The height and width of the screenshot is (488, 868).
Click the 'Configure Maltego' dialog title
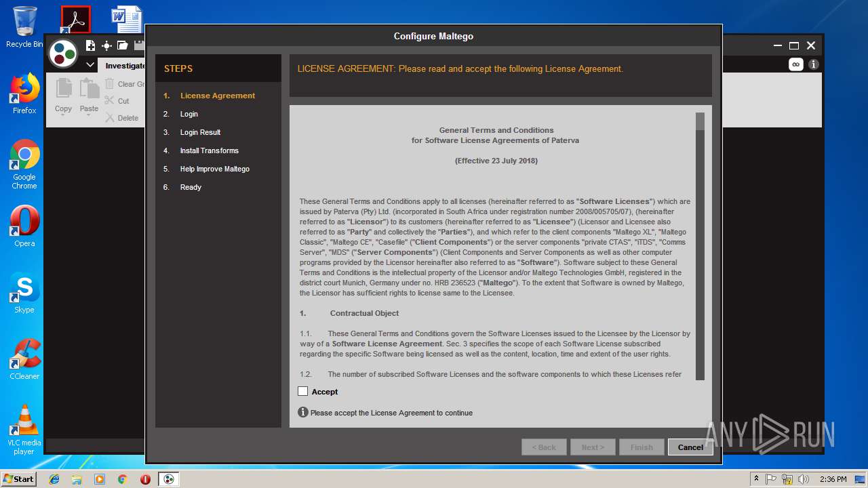click(x=433, y=36)
